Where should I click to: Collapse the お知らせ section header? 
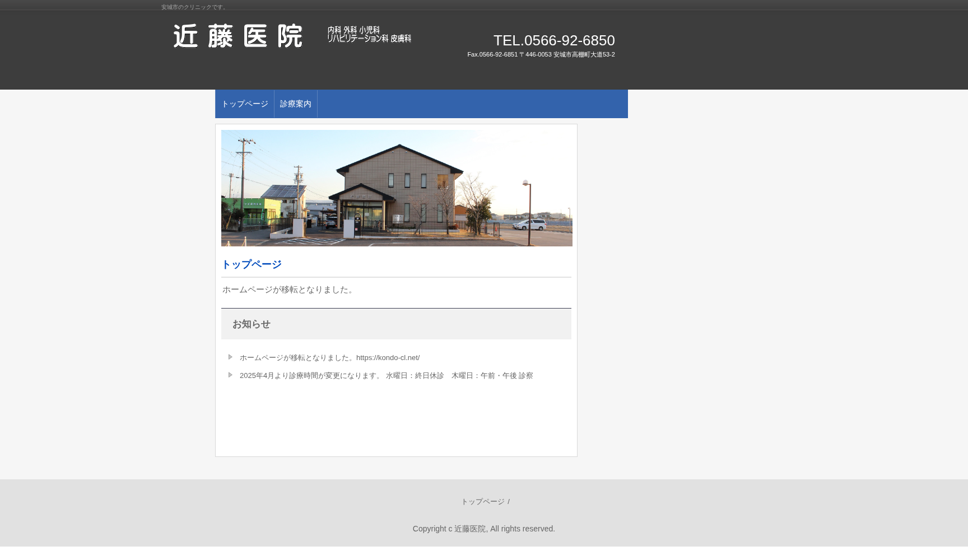coord(251,324)
